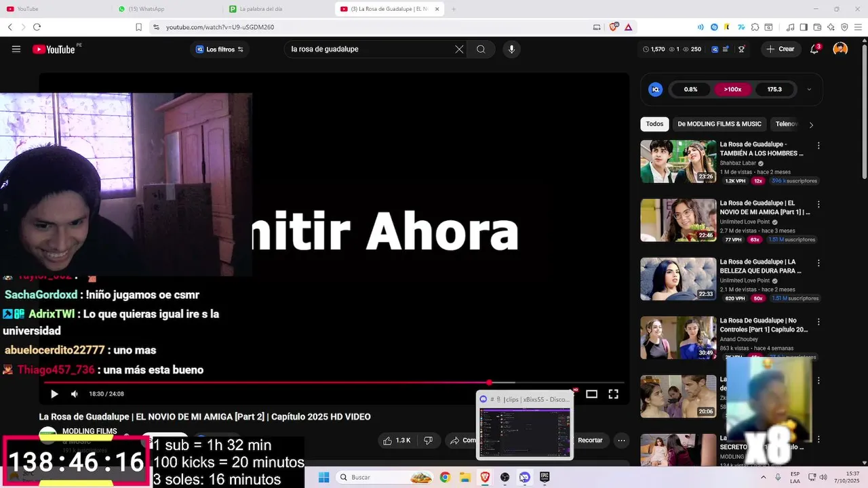Open the browser main hamburger menu
This screenshot has height=488, width=868.
click(858, 27)
